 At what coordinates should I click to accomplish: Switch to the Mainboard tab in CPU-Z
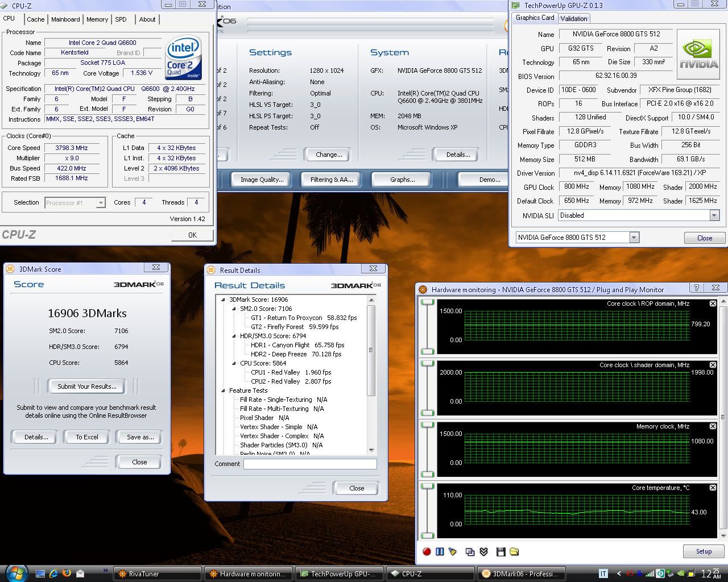[65, 19]
